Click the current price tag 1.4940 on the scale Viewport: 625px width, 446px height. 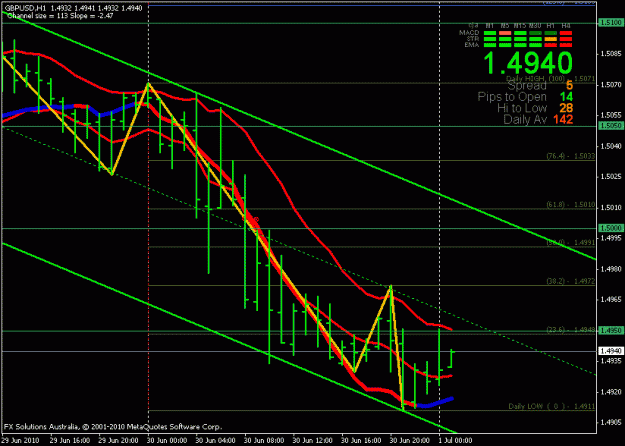(610, 351)
